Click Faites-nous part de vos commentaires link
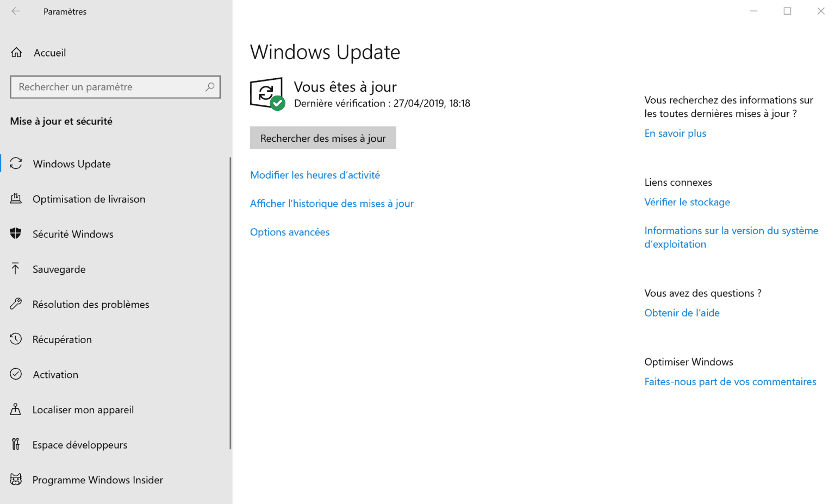The height and width of the screenshot is (504, 835). (730, 382)
